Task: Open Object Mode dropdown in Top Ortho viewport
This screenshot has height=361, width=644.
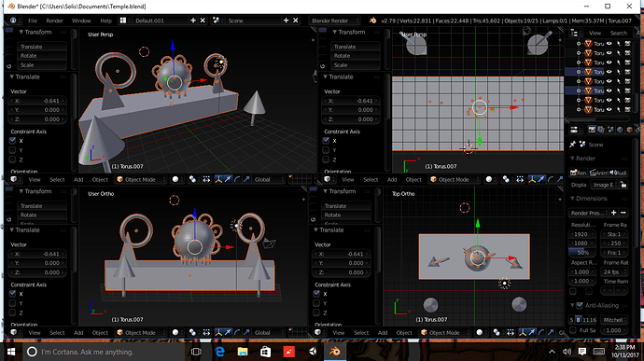Action: [x=445, y=333]
